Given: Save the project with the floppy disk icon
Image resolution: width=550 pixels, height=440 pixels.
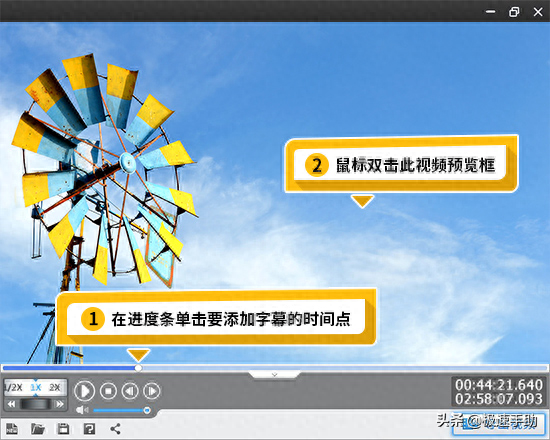Looking at the screenshot, I should 63,428.
